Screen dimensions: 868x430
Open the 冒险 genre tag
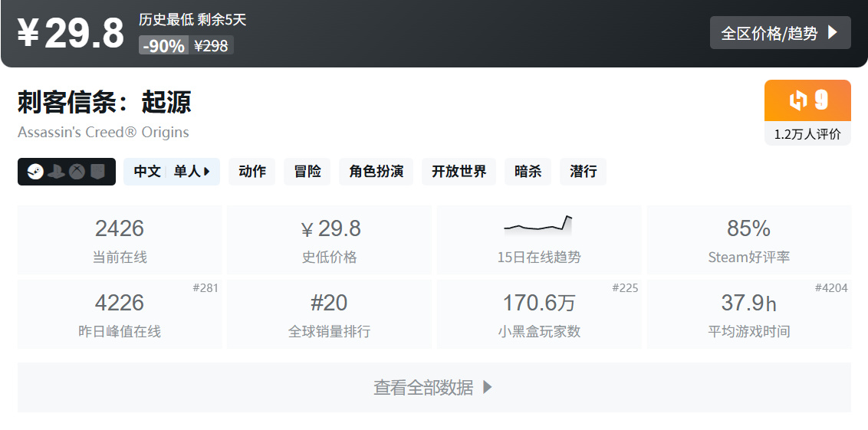coord(307,172)
